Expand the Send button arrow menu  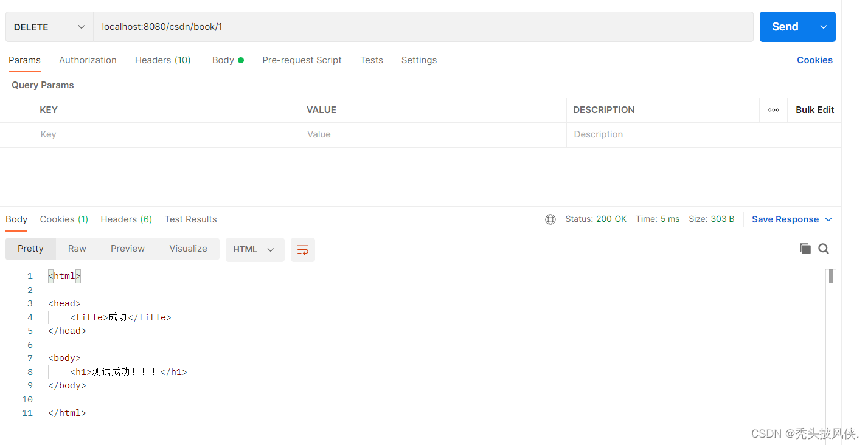click(x=824, y=27)
